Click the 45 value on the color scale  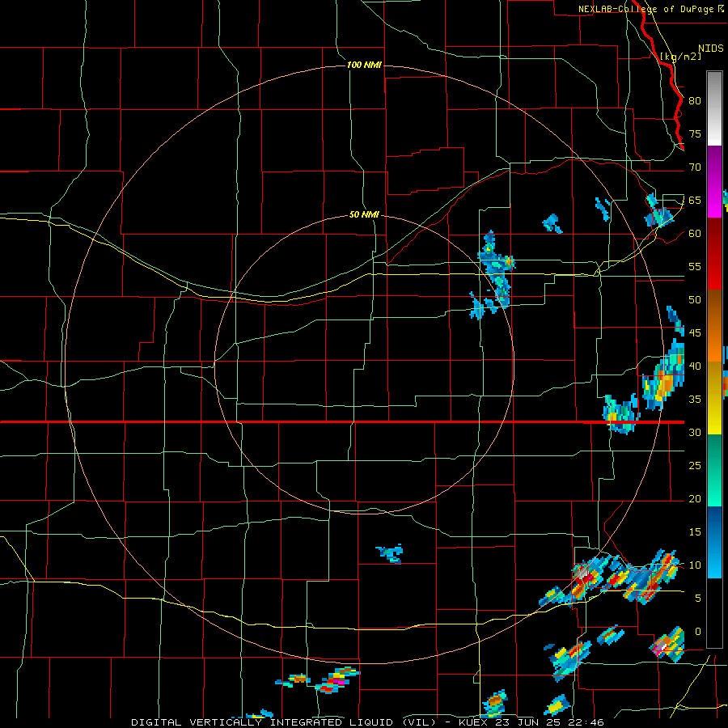click(695, 333)
